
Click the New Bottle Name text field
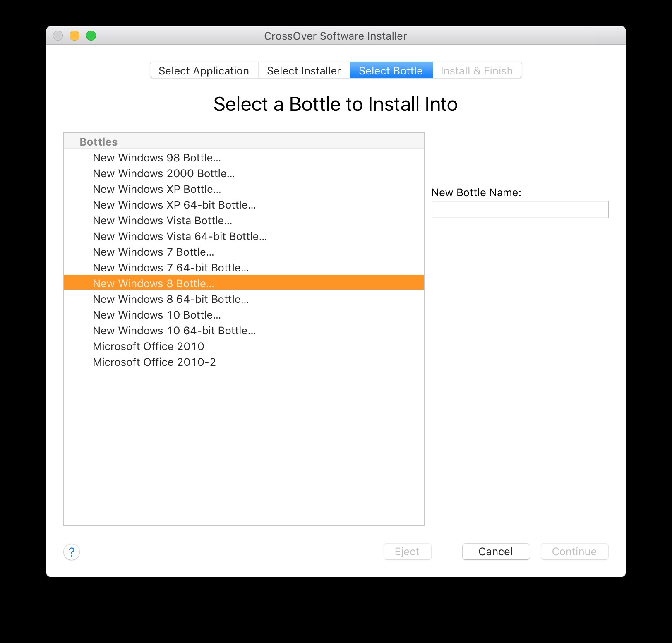pos(520,209)
